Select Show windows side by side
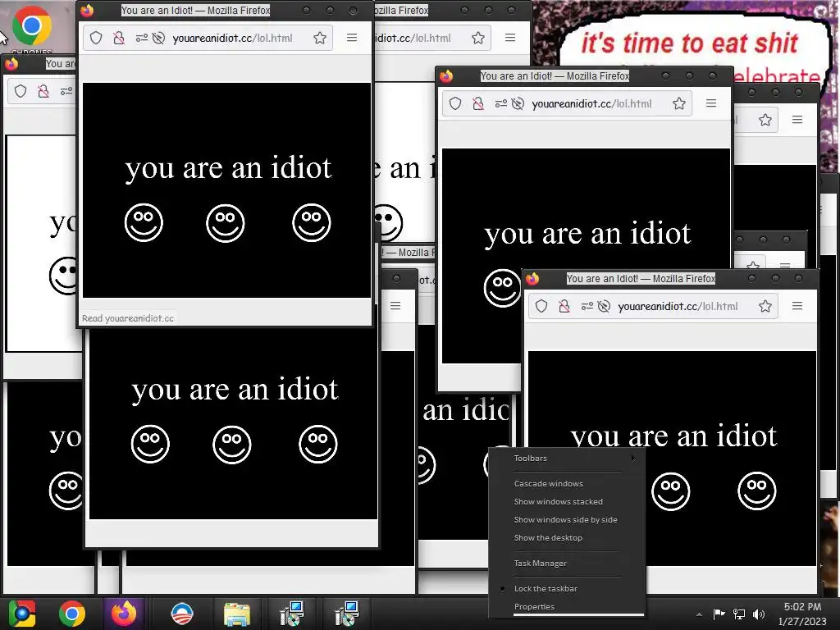The width and height of the screenshot is (840, 630). tap(566, 519)
